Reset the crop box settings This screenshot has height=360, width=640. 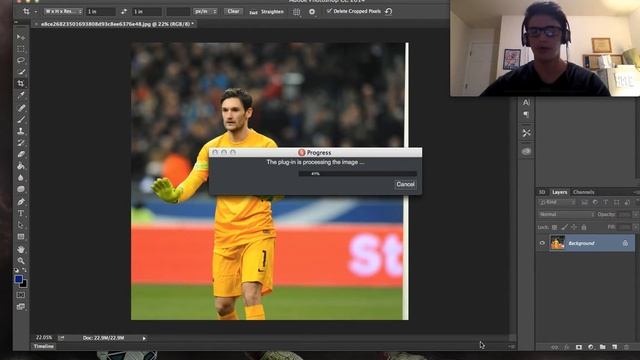(389, 11)
